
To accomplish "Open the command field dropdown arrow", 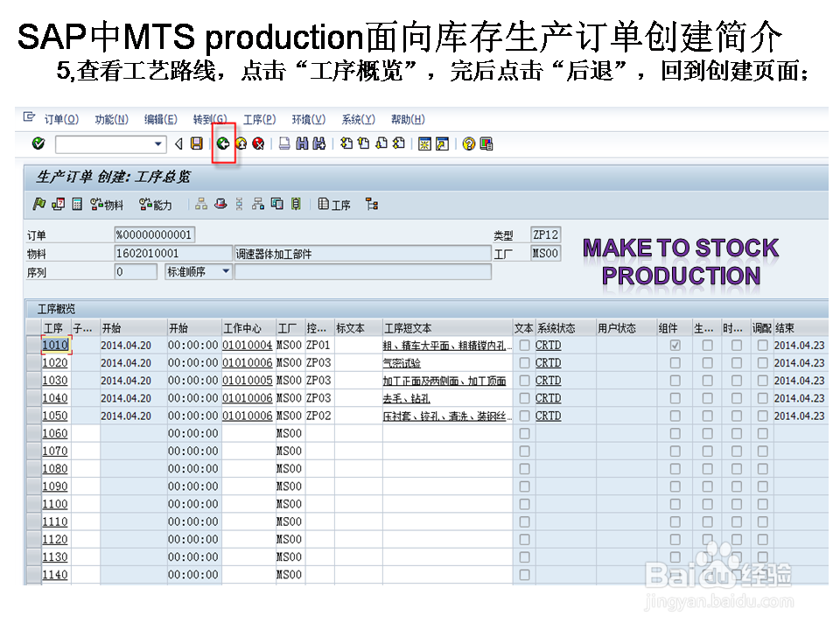I will [158, 143].
